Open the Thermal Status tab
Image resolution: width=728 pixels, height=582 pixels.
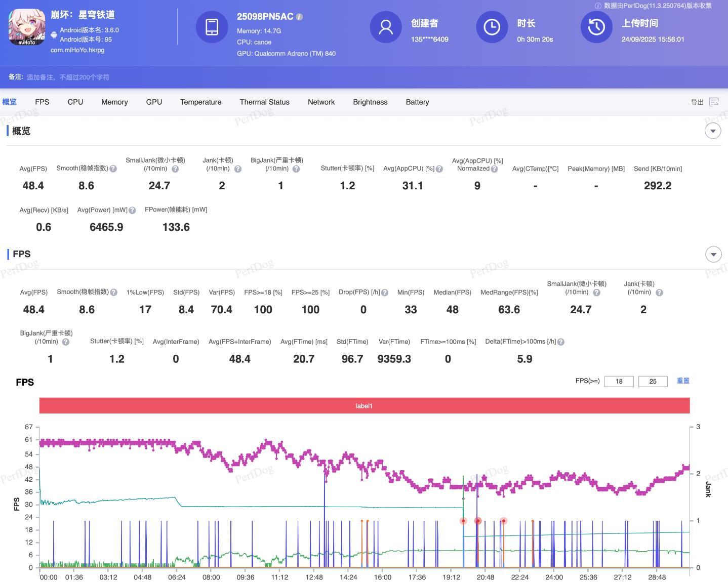pyautogui.click(x=264, y=102)
